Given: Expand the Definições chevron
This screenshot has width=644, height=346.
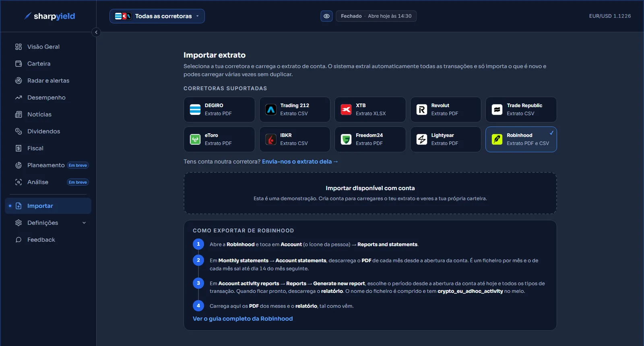Looking at the screenshot, I should pyautogui.click(x=84, y=223).
